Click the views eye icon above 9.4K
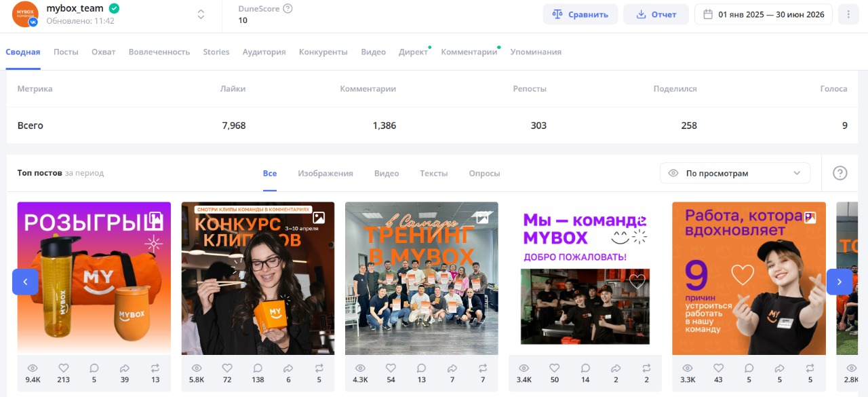The width and height of the screenshot is (868, 397). pyautogui.click(x=33, y=368)
